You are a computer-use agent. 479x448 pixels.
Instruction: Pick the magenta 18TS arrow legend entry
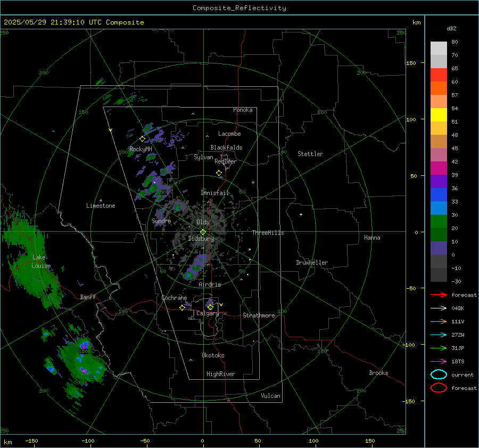439,362
